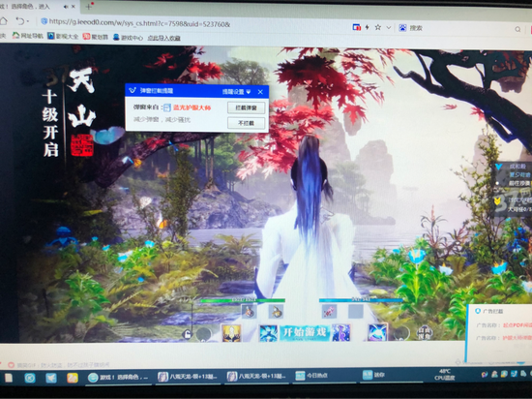Click the paw logo beside the search box
Viewport: 532px width, 399px height.
point(402,28)
